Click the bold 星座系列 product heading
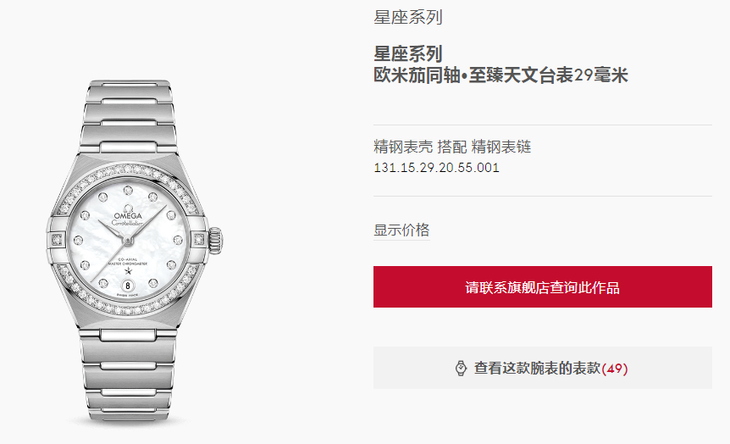The height and width of the screenshot is (444, 730). click(x=408, y=54)
